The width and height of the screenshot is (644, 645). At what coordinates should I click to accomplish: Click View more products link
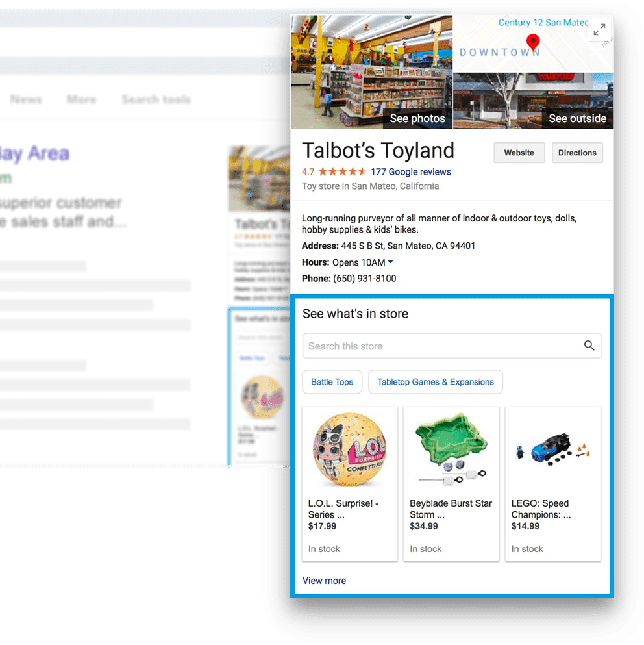324,581
